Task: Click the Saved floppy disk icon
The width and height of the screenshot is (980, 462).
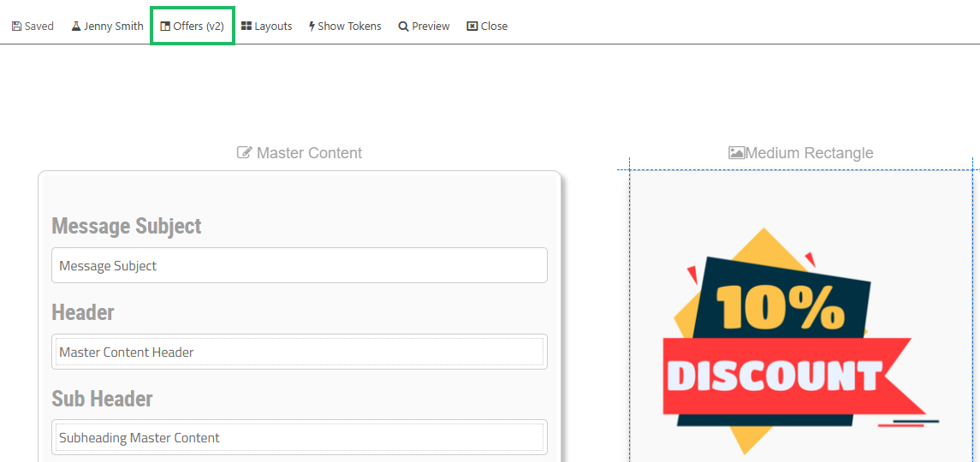Action: click(16, 27)
